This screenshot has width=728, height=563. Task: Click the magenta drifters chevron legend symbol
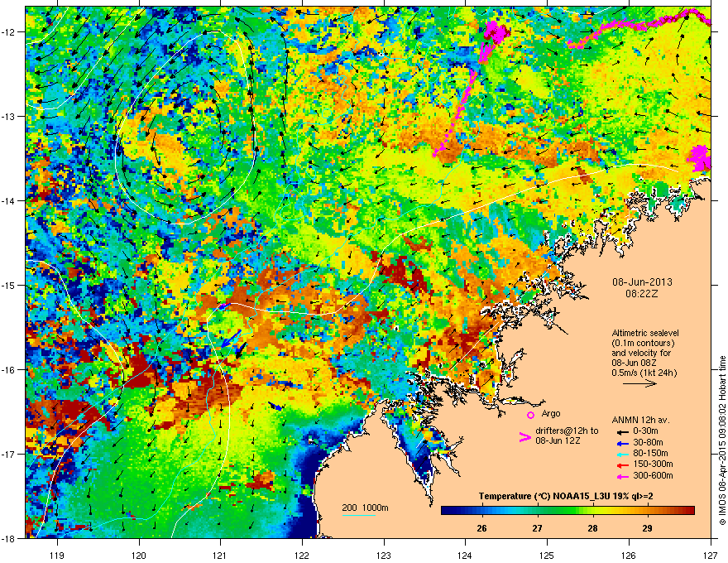pos(524,437)
